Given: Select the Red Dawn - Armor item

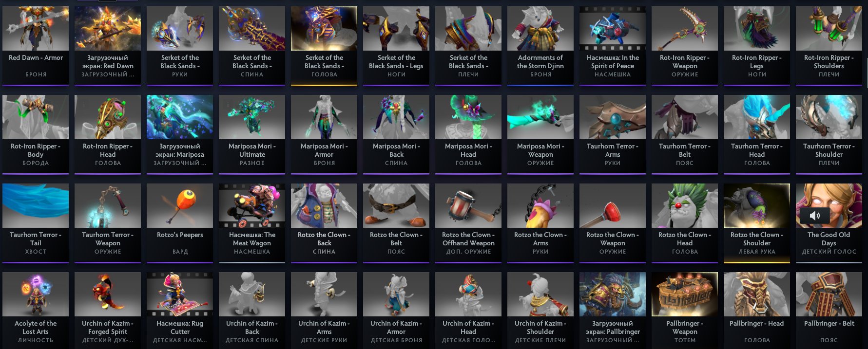Looking at the screenshot, I should [x=36, y=46].
